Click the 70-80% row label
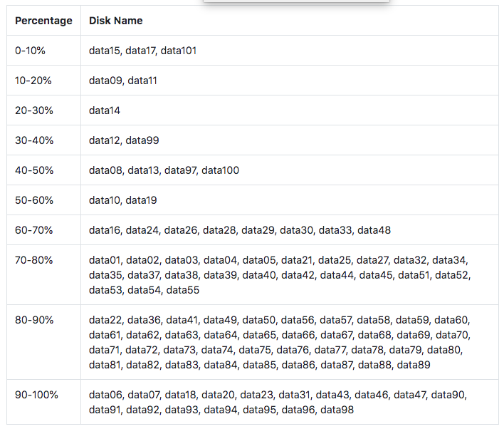The width and height of the screenshot is (504, 429). tap(33, 260)
